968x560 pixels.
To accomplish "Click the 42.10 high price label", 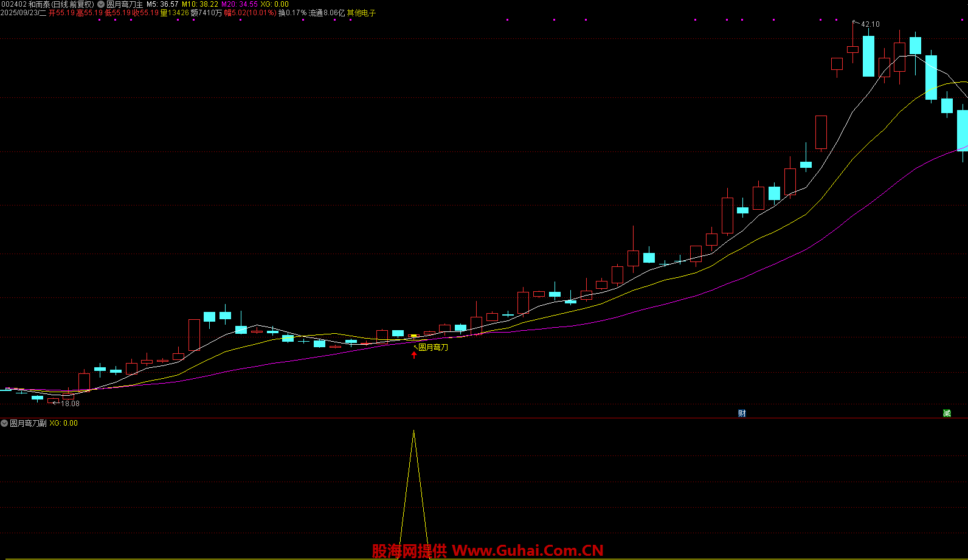I will tap(870, 24).
